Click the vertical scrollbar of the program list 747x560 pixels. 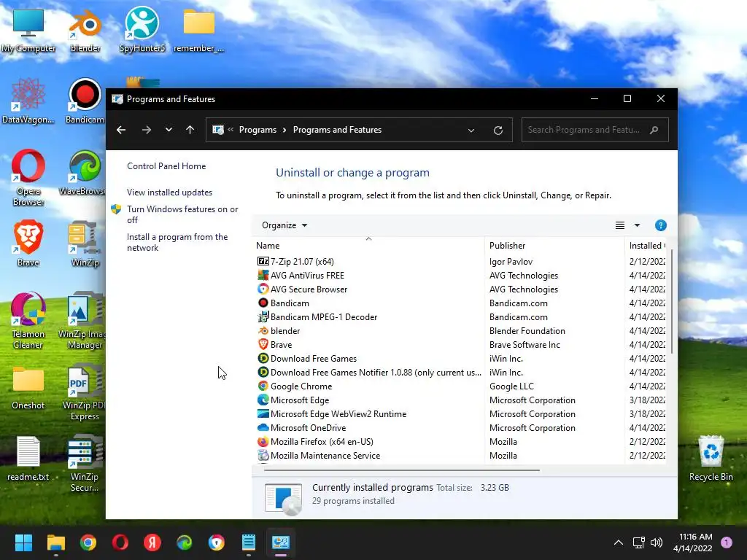(x=671, y=302)
